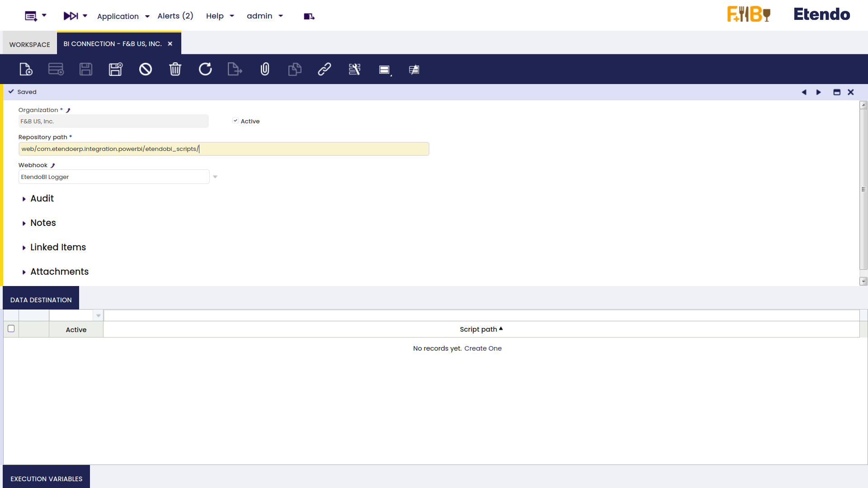Click the Link chain icon
Viewport: 868px width, 488px height.
click(x=325, y=69)
